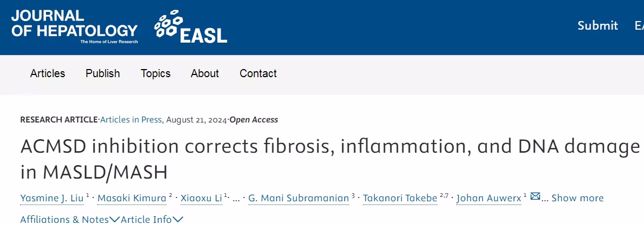Open the Publish menu
644x225 pixels.
(103, 73)
